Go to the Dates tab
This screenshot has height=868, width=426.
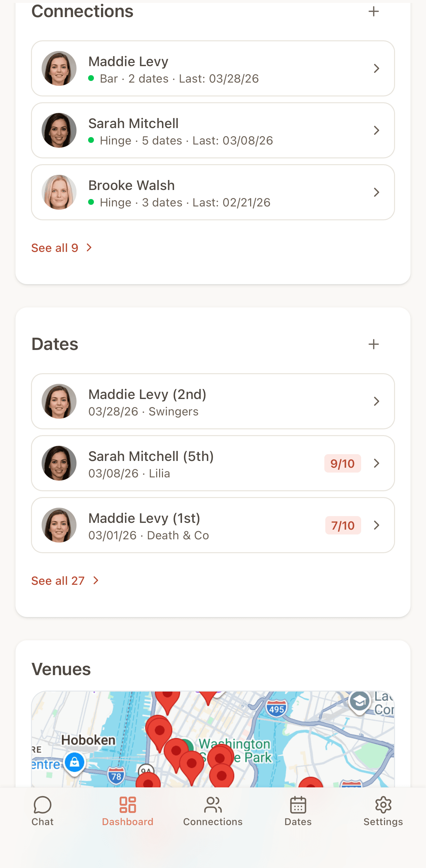(298, 811)
